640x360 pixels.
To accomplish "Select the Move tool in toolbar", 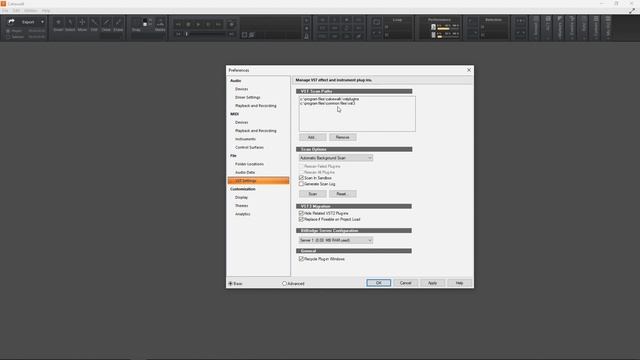I will point(82,25).
